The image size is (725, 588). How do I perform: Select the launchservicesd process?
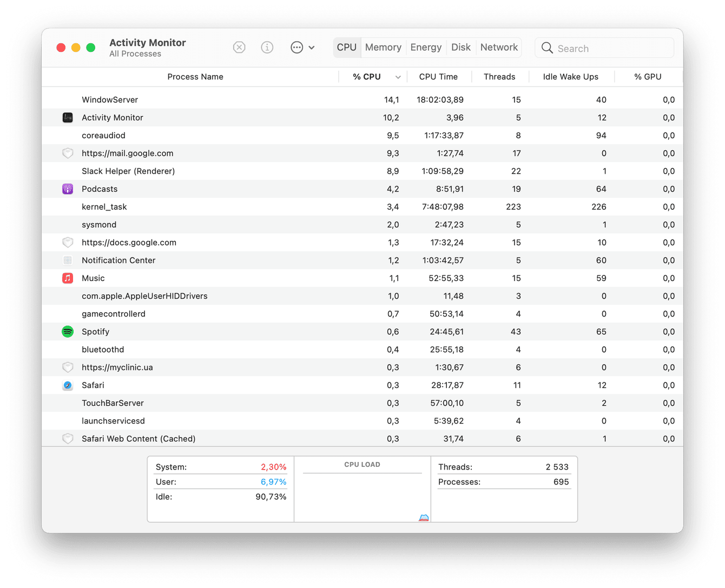click(362, 421)
